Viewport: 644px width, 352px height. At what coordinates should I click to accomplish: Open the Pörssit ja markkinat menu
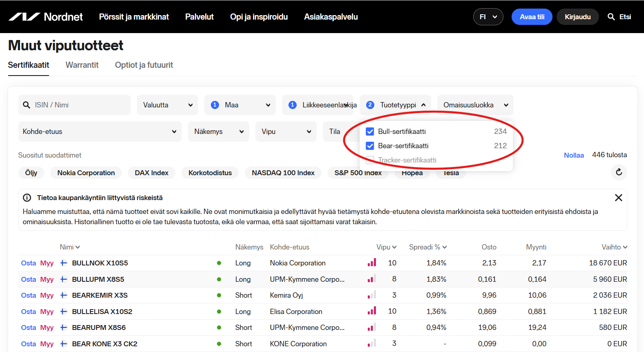click(x=134, y=17)
